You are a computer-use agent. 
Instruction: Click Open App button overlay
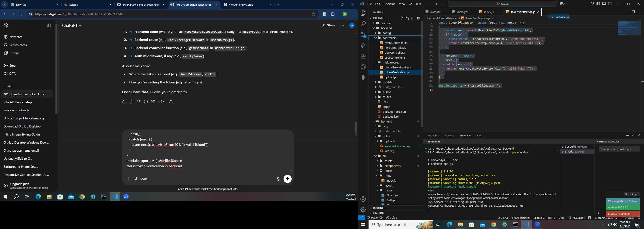pyautogui.click(x=632, y=194)
